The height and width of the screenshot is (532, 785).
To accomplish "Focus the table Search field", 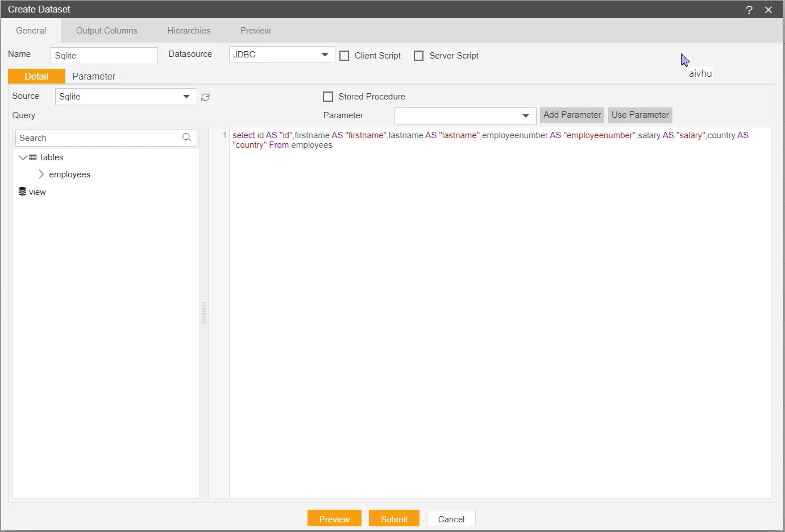I will coord(106,138).
